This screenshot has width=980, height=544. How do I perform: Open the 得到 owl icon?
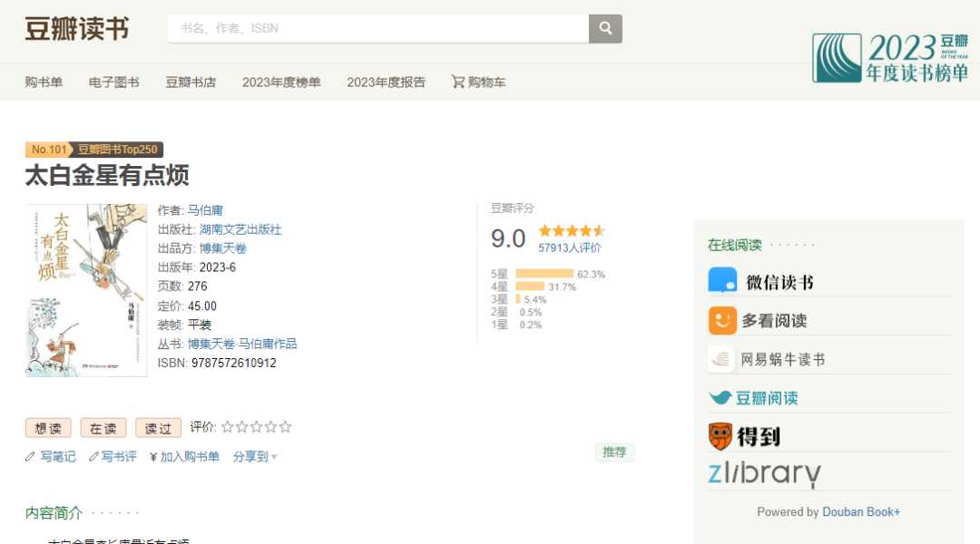pyautogui.click(x=720, y=436)
